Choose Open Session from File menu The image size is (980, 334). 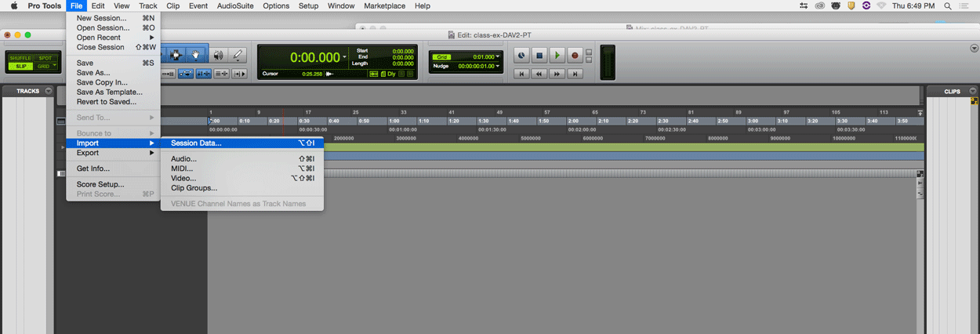click(x=114, y=27)
